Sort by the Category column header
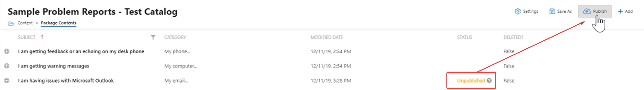 (x=175, y=37)
